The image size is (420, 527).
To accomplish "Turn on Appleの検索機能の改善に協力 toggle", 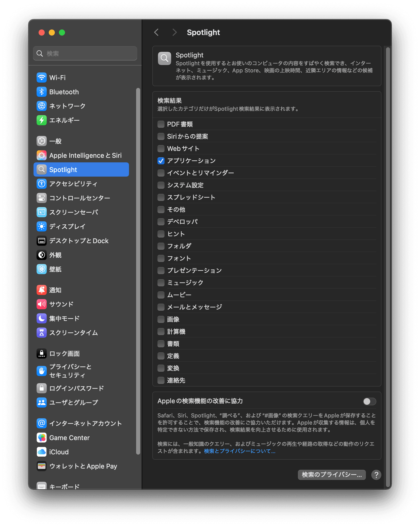I will coord(369,401).
